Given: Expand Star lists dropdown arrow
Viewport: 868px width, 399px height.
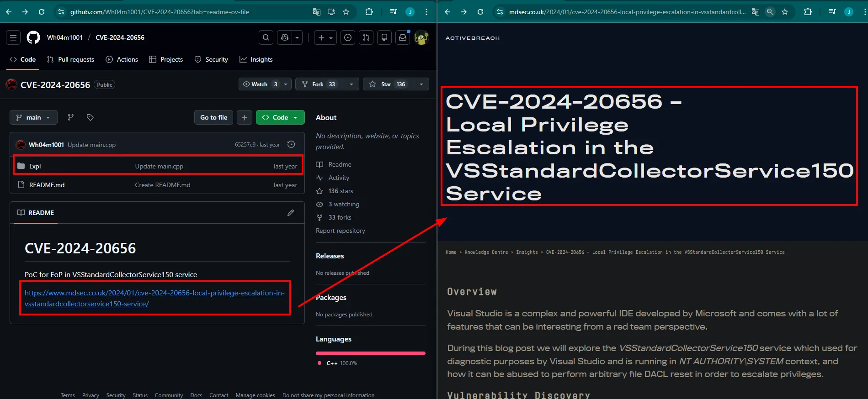Looking at the screenshot, I should (421, 84).
